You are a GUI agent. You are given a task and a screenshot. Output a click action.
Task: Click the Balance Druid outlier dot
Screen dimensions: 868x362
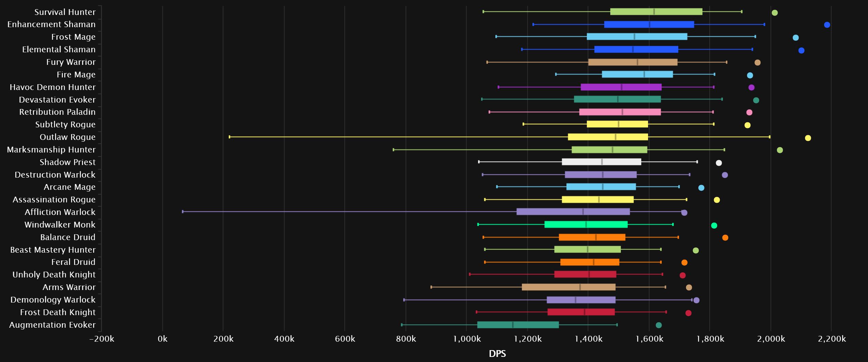pyautogui.click(x=725, y=238)
